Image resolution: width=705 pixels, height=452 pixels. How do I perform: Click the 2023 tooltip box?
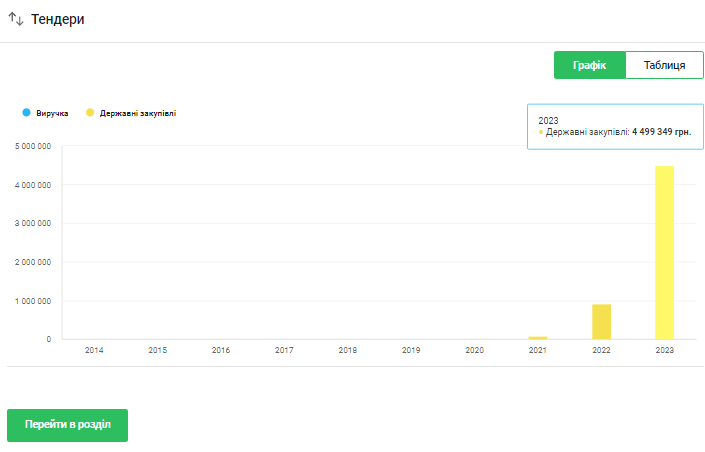point(615,126)
